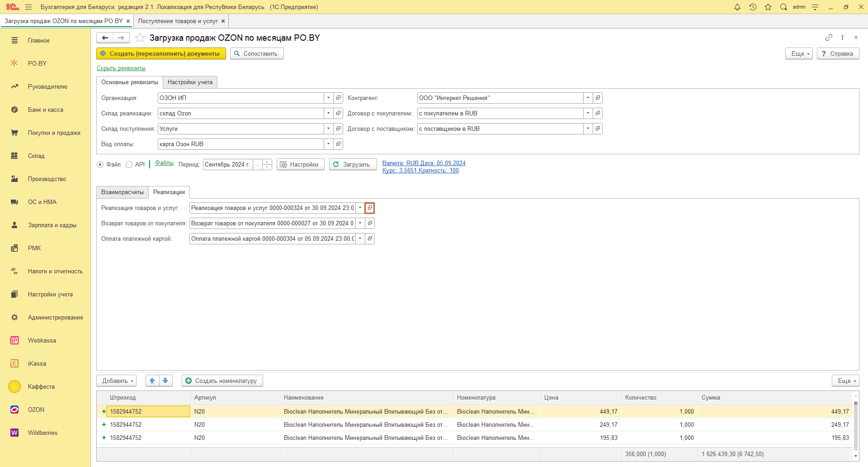Add this form to favorites star
The height and width of the screenshot is (467, 868).
click(140, 38)
